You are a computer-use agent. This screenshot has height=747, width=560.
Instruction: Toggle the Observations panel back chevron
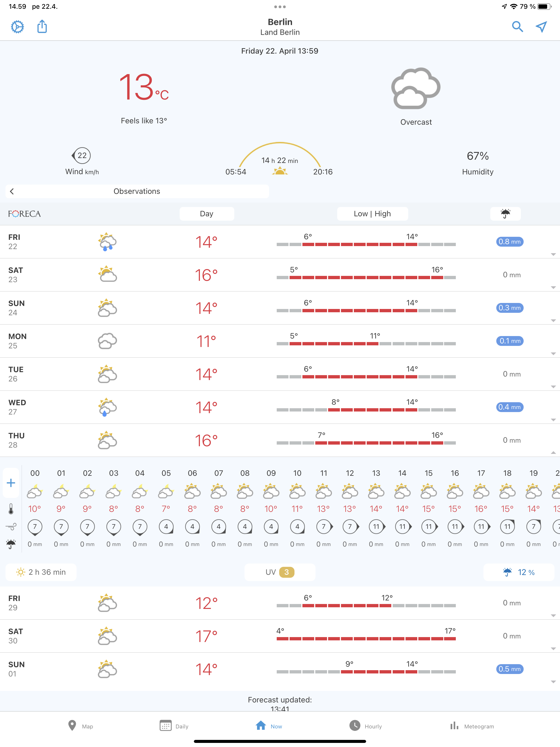pos(12,191)
